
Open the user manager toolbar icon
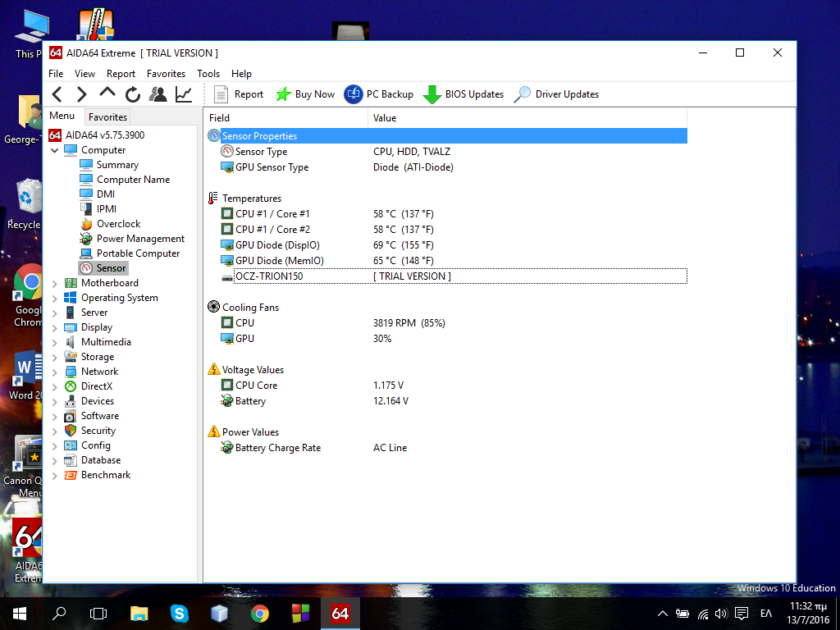click(157, 94)
